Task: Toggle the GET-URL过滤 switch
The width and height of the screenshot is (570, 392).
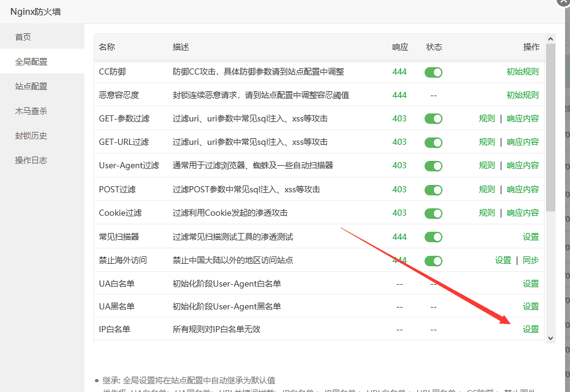Action: 433,142
